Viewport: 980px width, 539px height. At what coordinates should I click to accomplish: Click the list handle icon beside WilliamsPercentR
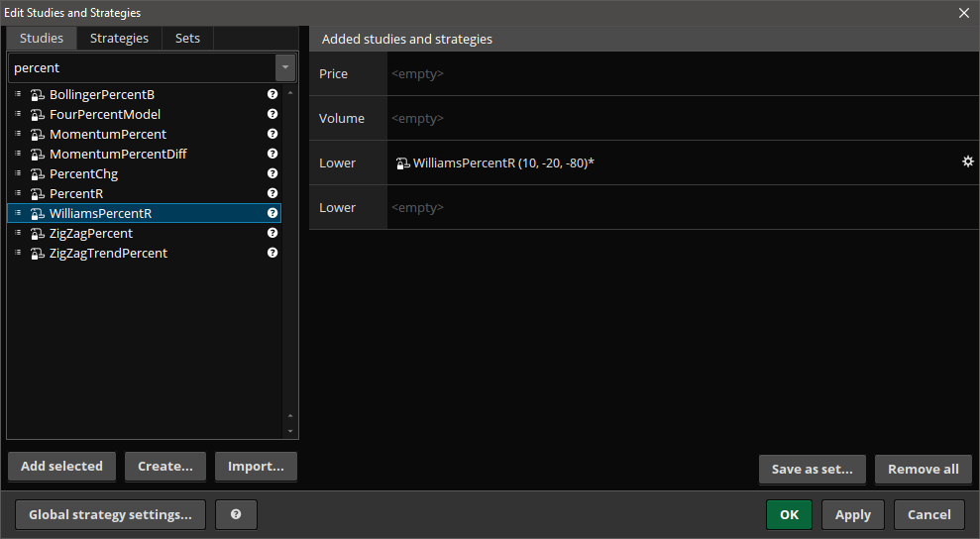(18, 213)
